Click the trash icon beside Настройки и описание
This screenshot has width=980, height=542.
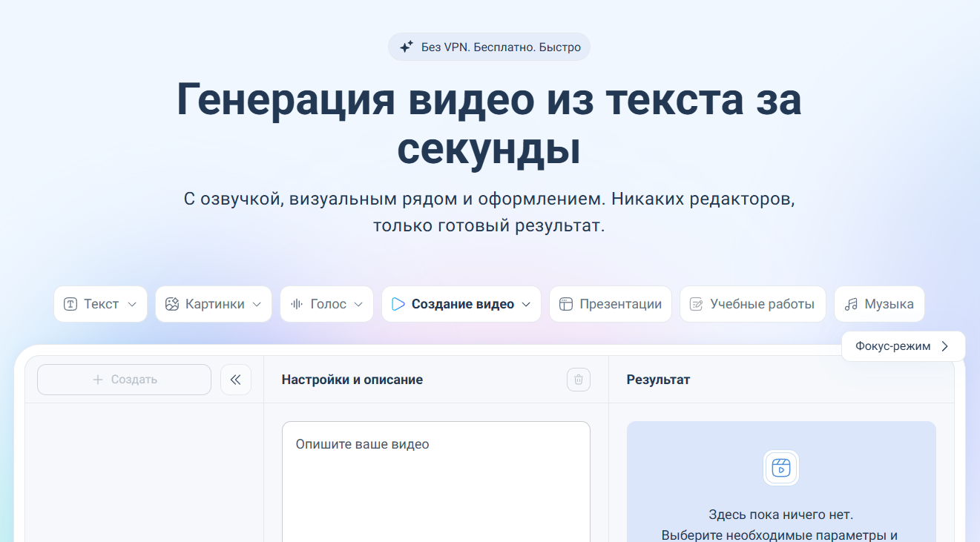(579, 380)
